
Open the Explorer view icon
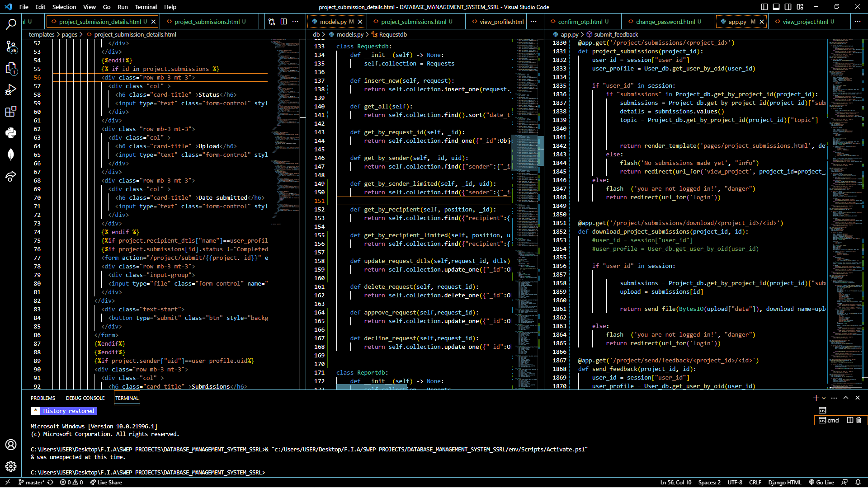click(11, 68)
